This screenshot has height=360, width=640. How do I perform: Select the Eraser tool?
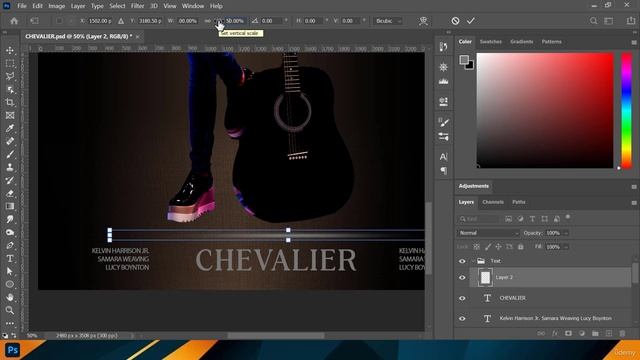tap(10, 193)
